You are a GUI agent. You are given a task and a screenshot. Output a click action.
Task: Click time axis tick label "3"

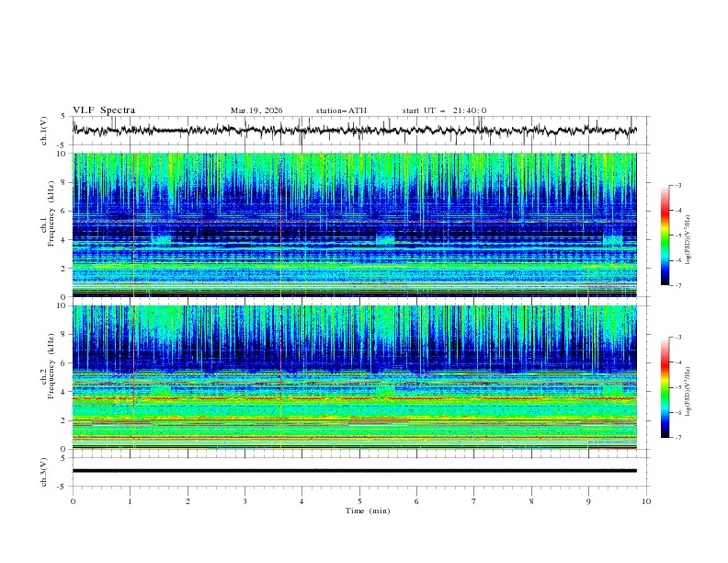point(245,501)
